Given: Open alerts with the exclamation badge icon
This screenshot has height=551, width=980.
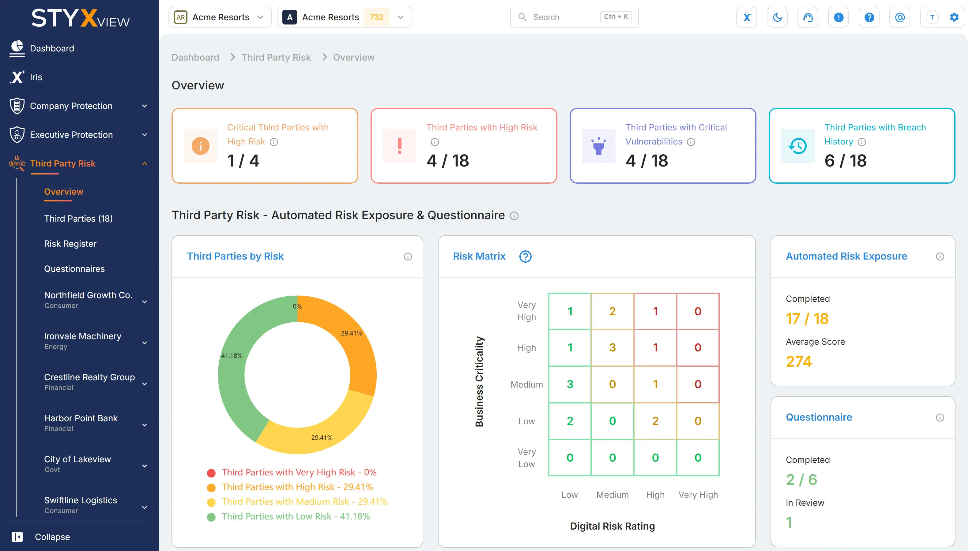Looking at the screenshot, I should click(x=839, y=17).
